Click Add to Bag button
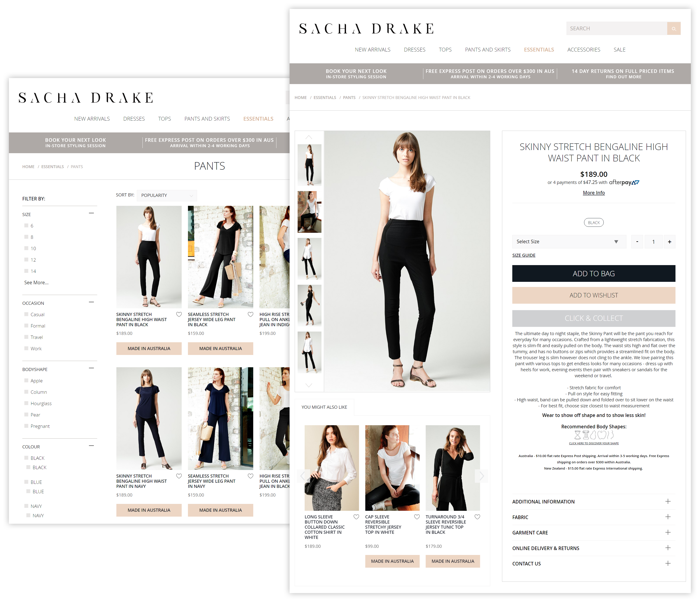 [594, 274]
